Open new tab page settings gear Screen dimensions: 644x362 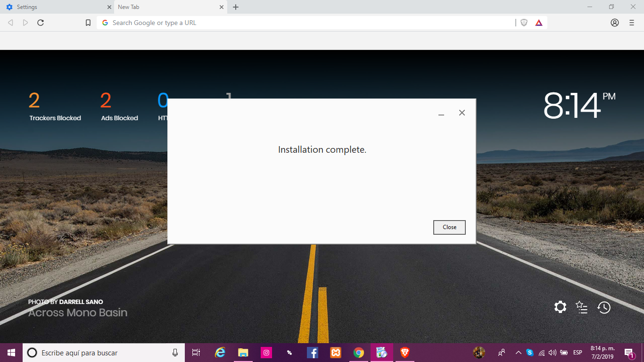pos(560,307)
